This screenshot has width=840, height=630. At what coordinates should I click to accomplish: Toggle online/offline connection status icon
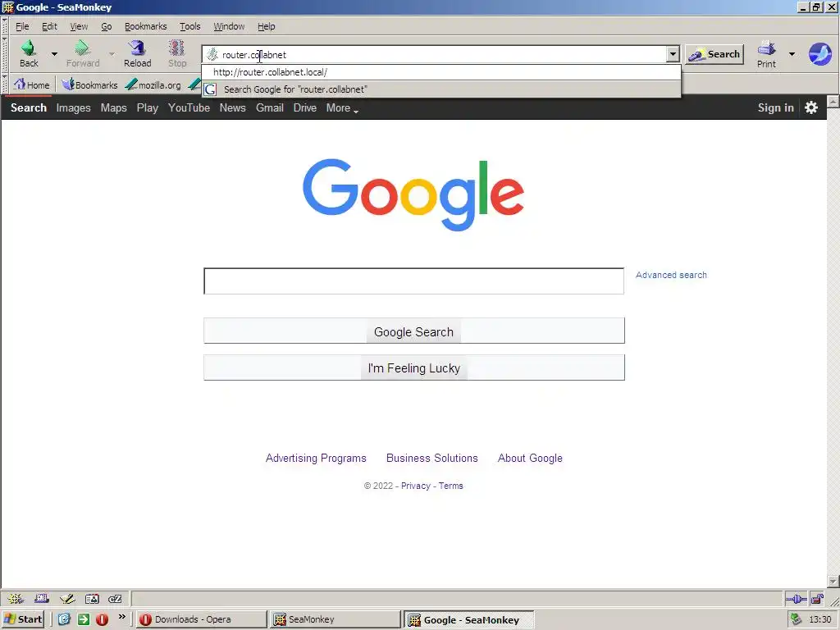(x=796, y=599)
